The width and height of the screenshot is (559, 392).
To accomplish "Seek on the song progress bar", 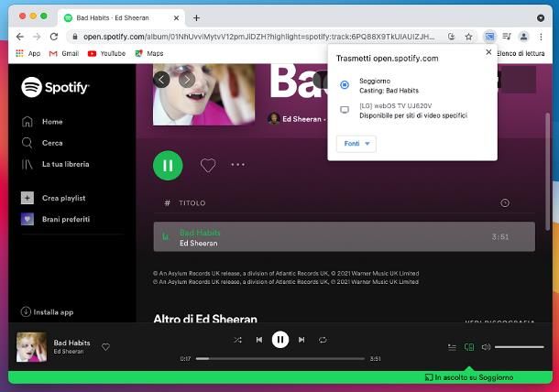I will tap(280, 358).
